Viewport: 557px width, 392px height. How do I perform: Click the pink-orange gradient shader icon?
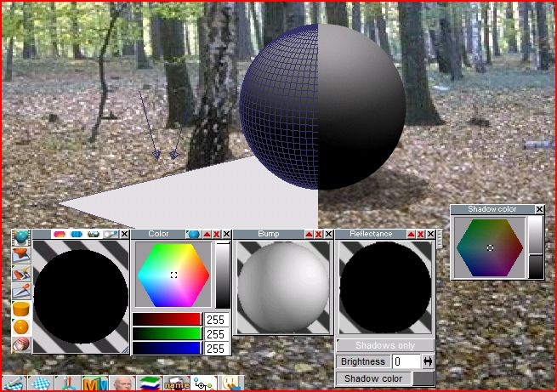tap(60, 235)
